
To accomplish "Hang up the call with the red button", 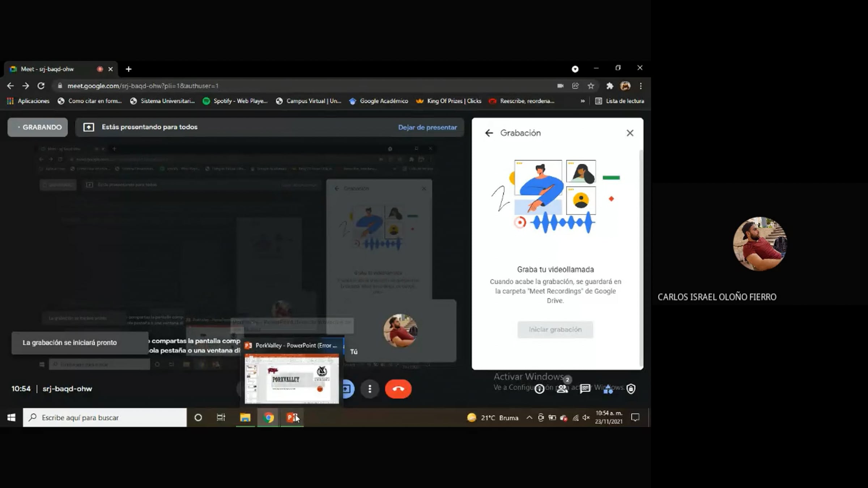I will tap(398, 389).
